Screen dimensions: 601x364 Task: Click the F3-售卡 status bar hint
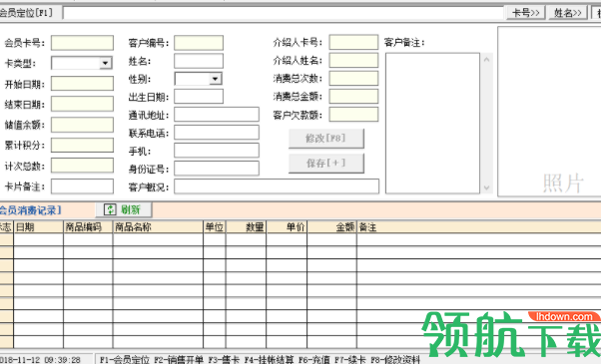224,360
